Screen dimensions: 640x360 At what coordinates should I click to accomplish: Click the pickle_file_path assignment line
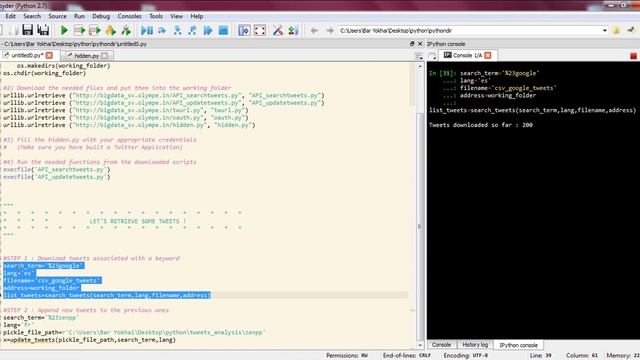pos(135,332)
